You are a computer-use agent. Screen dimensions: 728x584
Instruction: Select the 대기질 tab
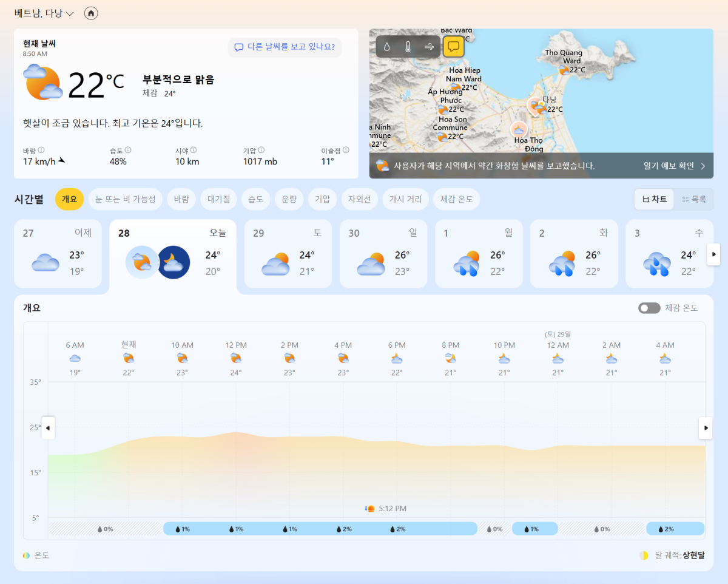point(218,199)
